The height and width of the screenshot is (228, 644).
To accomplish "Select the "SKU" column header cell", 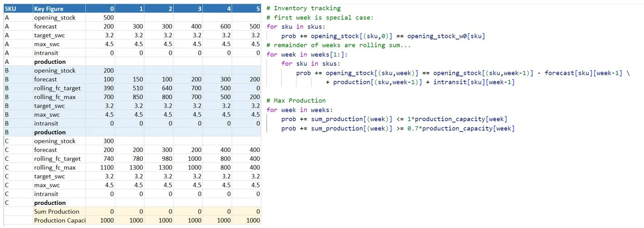I will pos(18,9).
